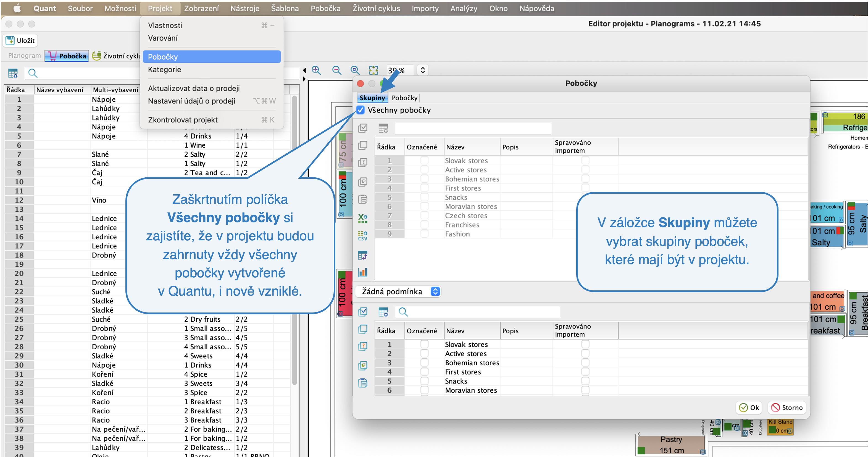868x457 pixels.
Task: Click select all icon in lower groups toolbar
Action: (x=362, y=312)
